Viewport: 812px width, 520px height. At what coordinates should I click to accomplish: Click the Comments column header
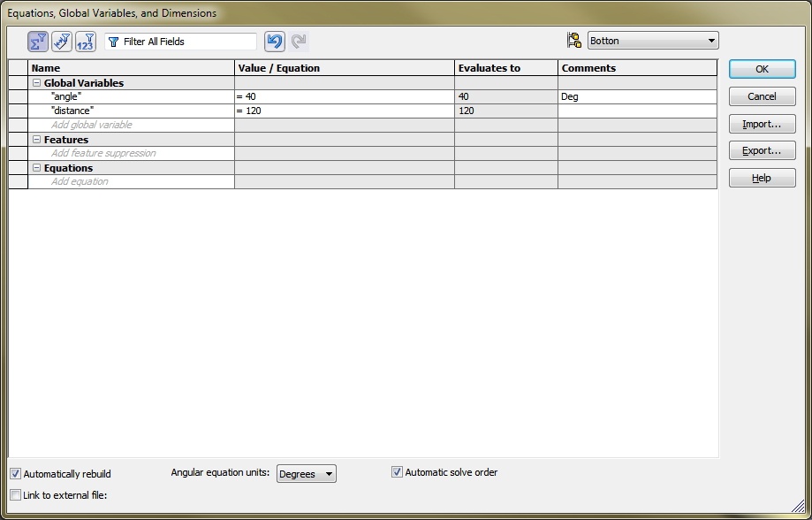tap(637, 68)
